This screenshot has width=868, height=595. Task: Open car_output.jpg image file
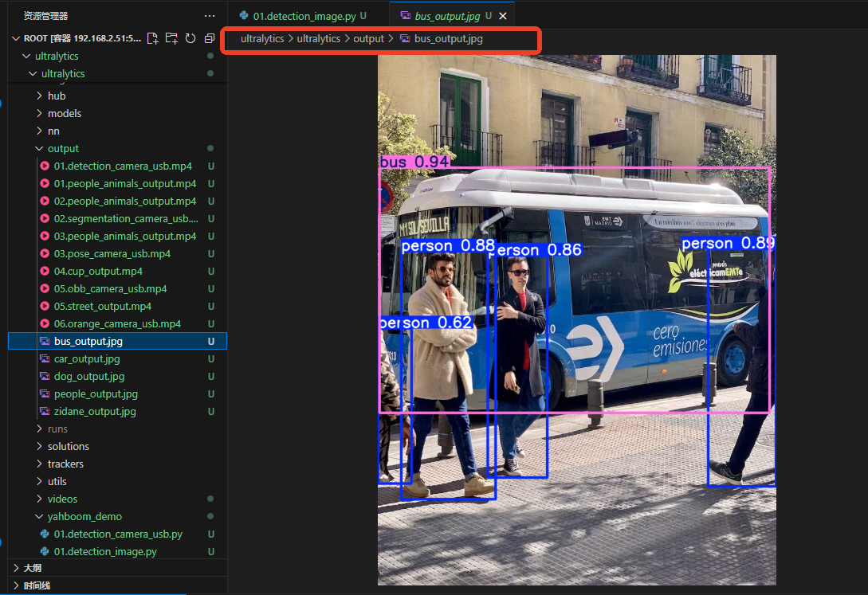[x=117, y=359]
